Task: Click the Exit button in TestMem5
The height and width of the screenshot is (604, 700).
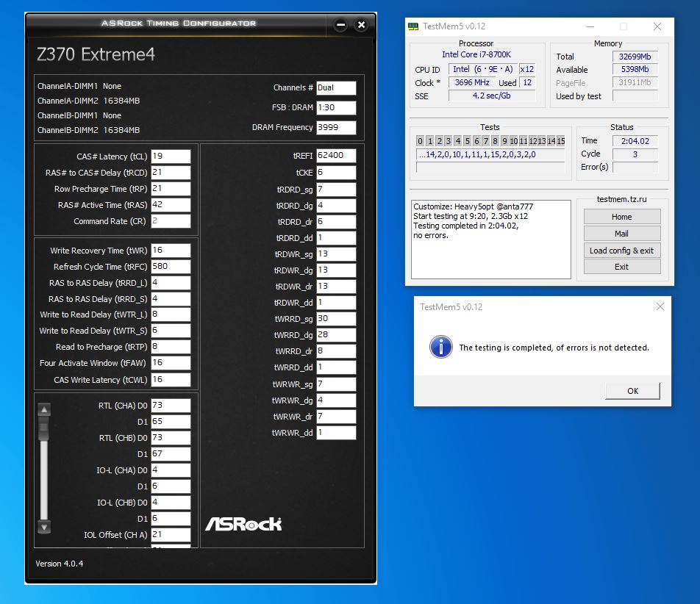Action: (x=622, y=267)
